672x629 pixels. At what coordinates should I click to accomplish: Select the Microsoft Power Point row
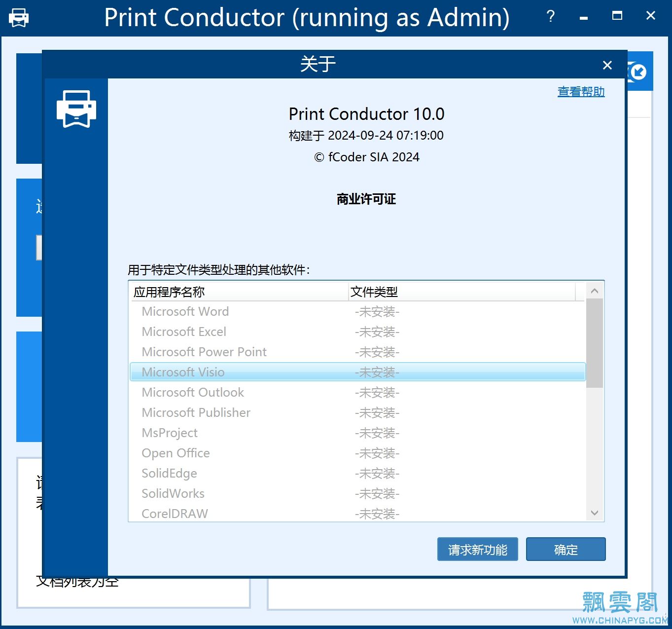pos(357,352)
